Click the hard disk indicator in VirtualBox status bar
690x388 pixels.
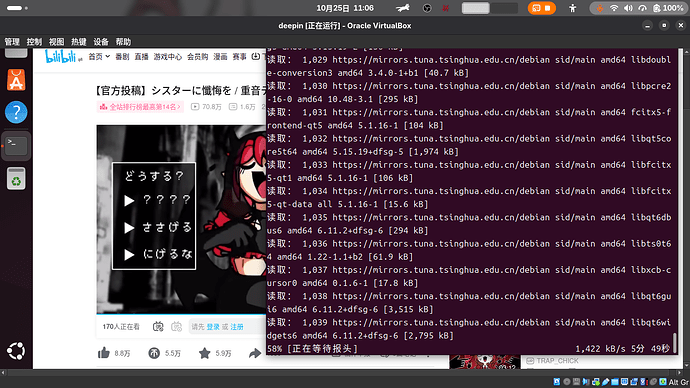coord(557,382)
